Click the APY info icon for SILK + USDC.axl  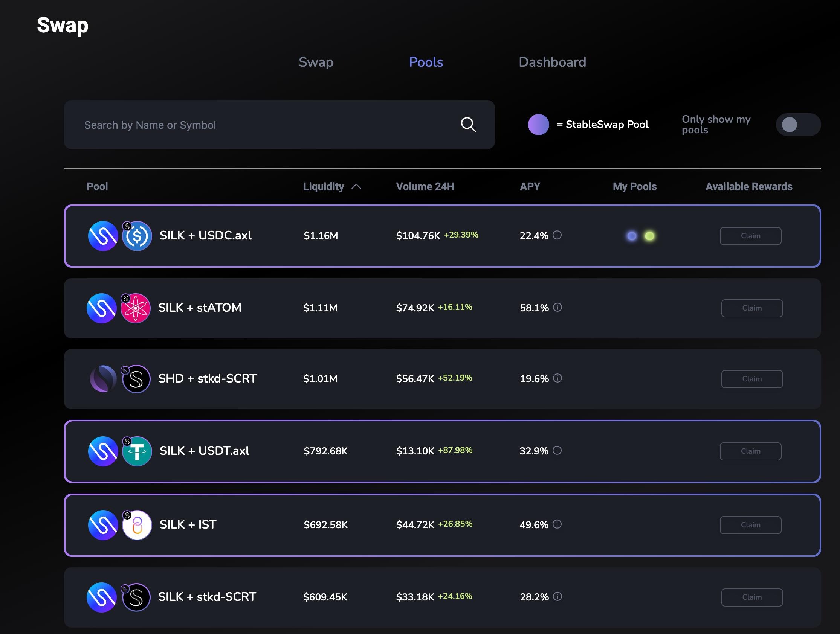[557, 235]
